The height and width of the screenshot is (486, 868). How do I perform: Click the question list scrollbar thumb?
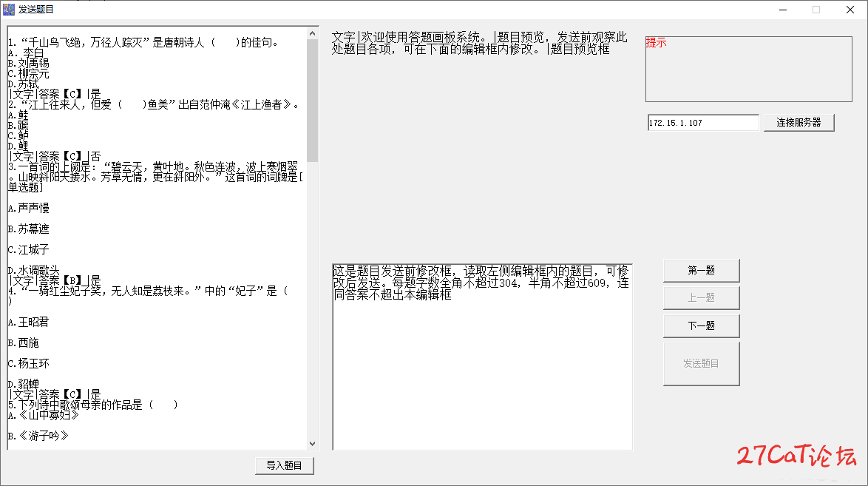[312, 101]
